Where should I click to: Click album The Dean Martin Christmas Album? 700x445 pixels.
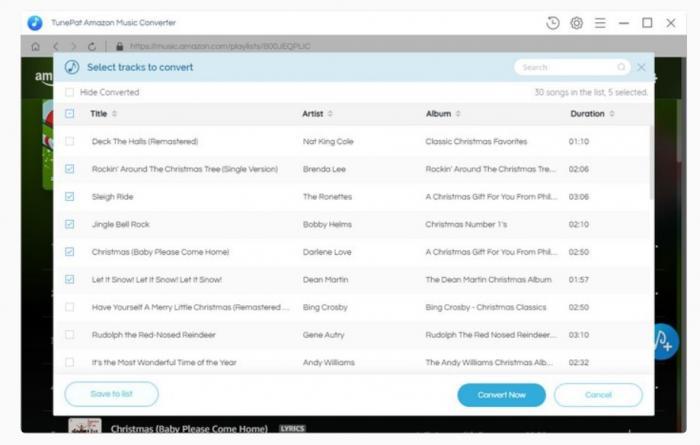click(x=488, y=280)
